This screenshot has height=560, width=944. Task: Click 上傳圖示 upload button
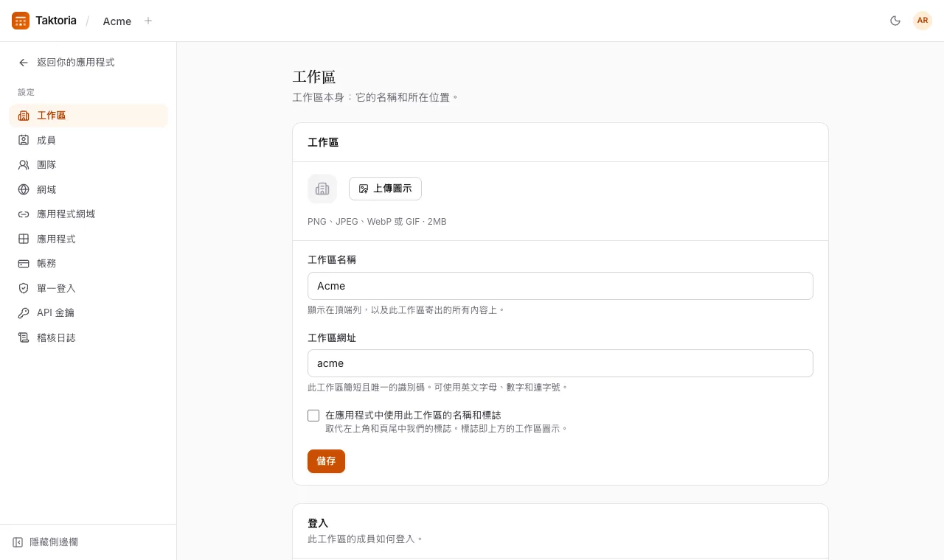(385, 189)
